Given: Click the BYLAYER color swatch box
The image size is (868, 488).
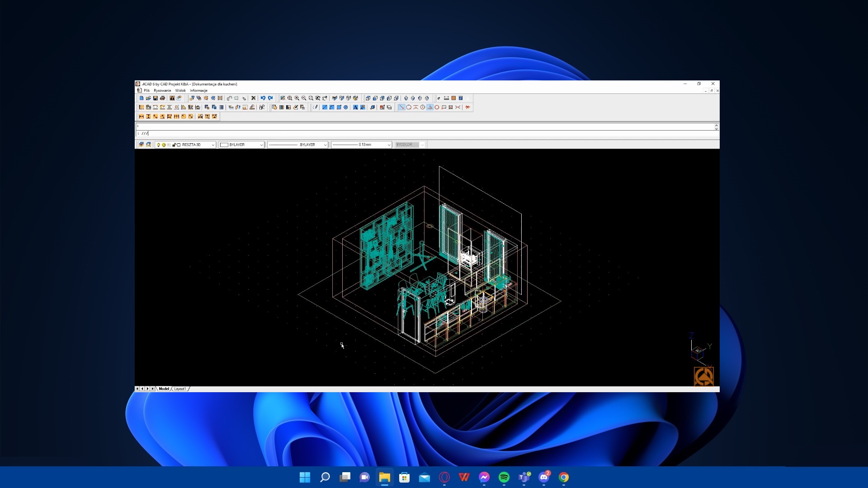Looking at the screenshot, I should [x=224, y=145].
